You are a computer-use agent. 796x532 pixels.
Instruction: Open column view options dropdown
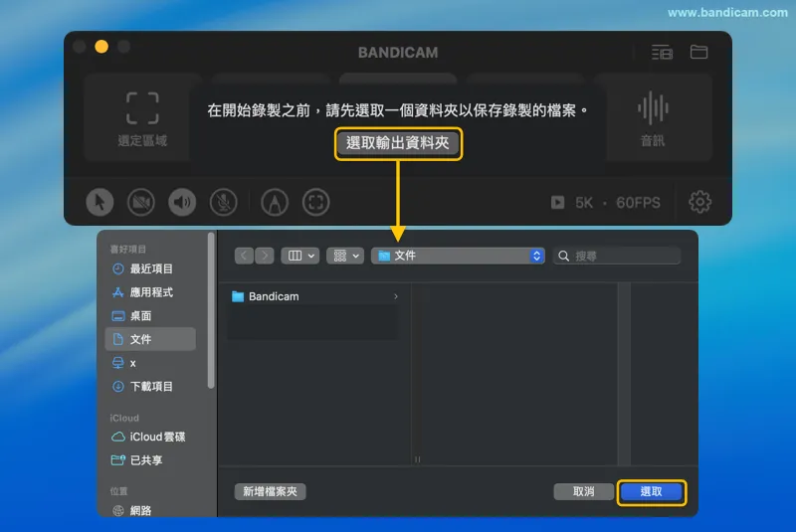pos(300,256)
